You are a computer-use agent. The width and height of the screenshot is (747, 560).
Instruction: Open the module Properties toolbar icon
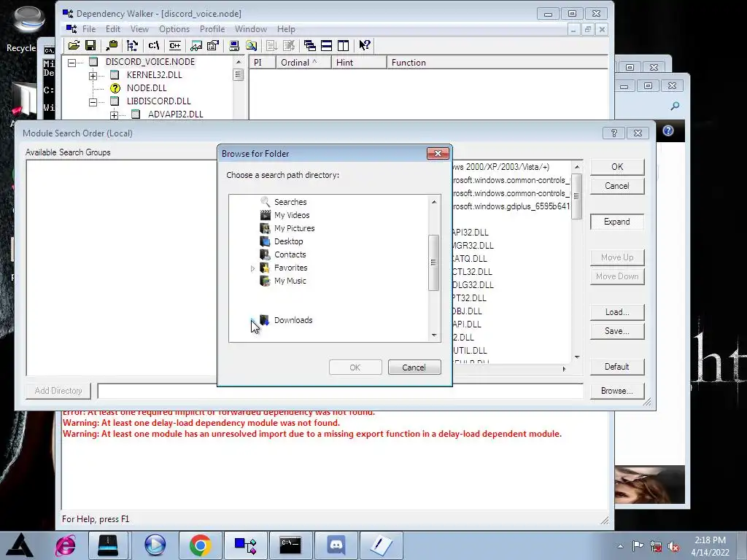pyautogui.click(x=212, y=46)
